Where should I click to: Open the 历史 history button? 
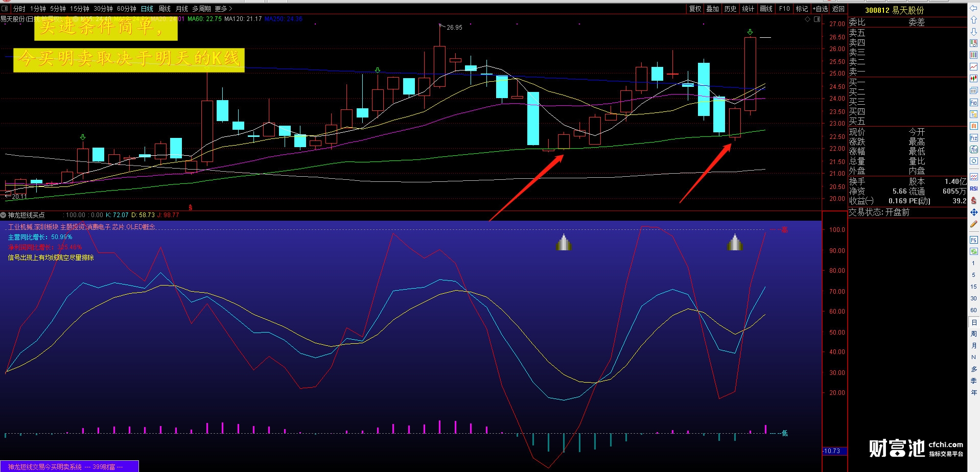coord(731,9)
